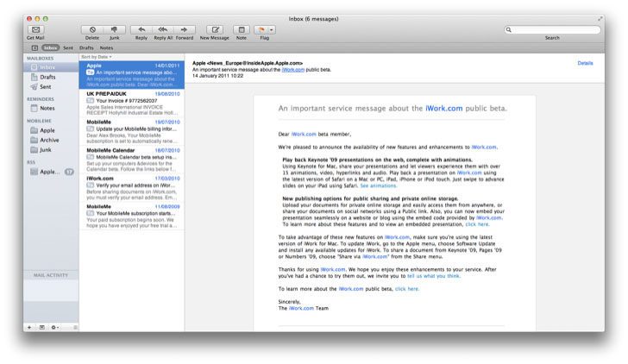This screenshot has width=628, height=364.
Task: Mark message as Junk with thumbs-down icon
Action: [x=115, y=29]
